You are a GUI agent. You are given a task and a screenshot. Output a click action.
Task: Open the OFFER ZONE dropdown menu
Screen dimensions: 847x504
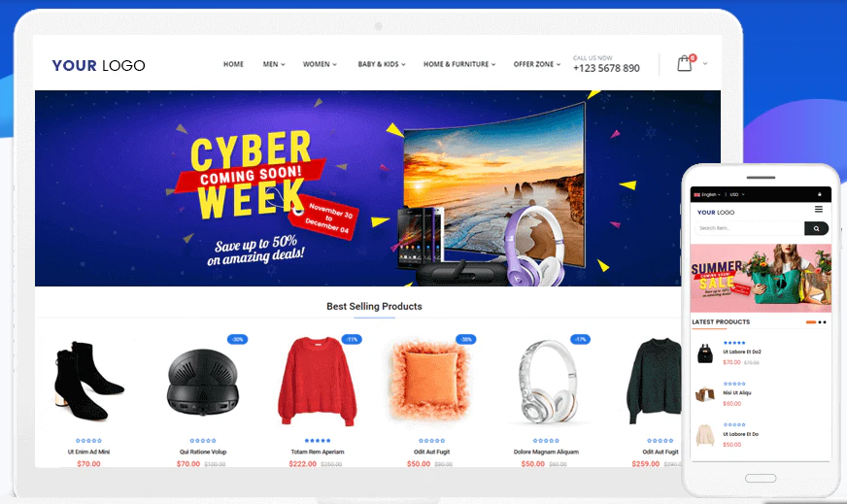(x=537, y=64)
